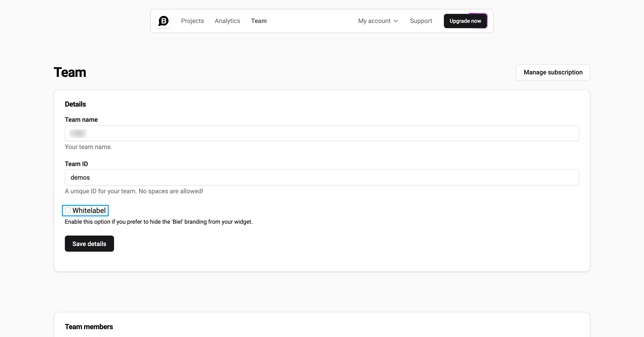Click the Team page title

pyautogui.click(x=70, y=72)
